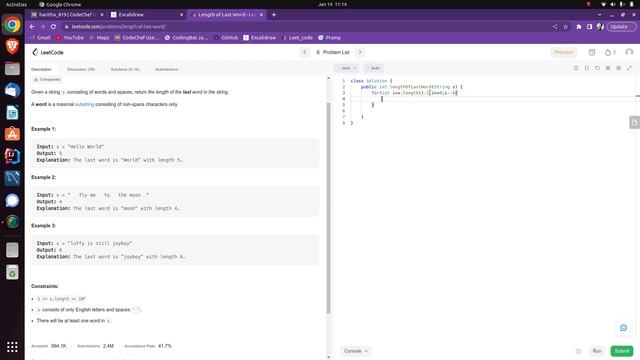Toggle the browser side panel icon
Viewport: 640px width, 360px height.
(x=589, y=27)
